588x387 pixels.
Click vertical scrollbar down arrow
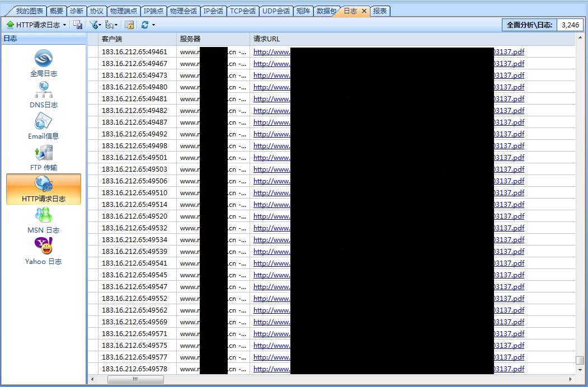coord(580,370)
